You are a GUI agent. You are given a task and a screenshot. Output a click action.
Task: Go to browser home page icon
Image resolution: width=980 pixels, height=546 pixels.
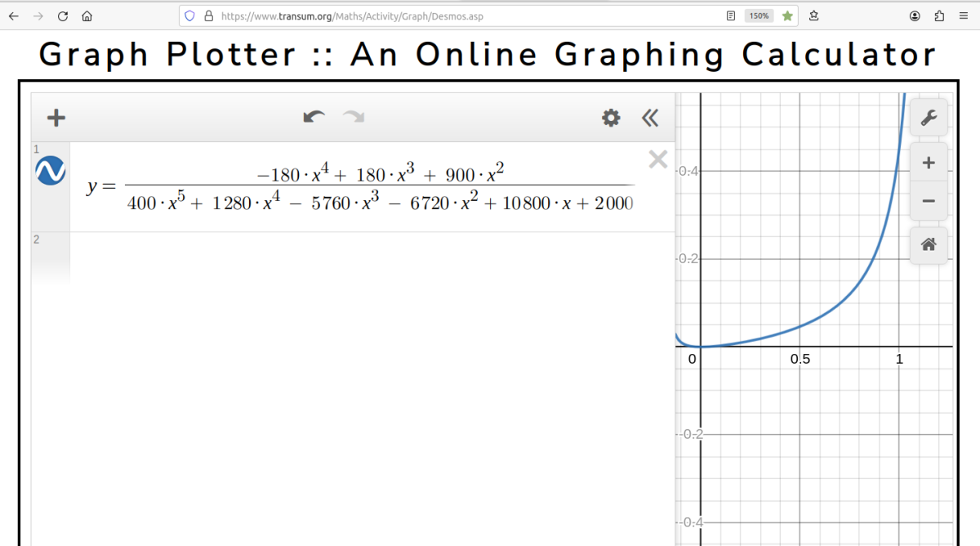click(x=87, y=16)
